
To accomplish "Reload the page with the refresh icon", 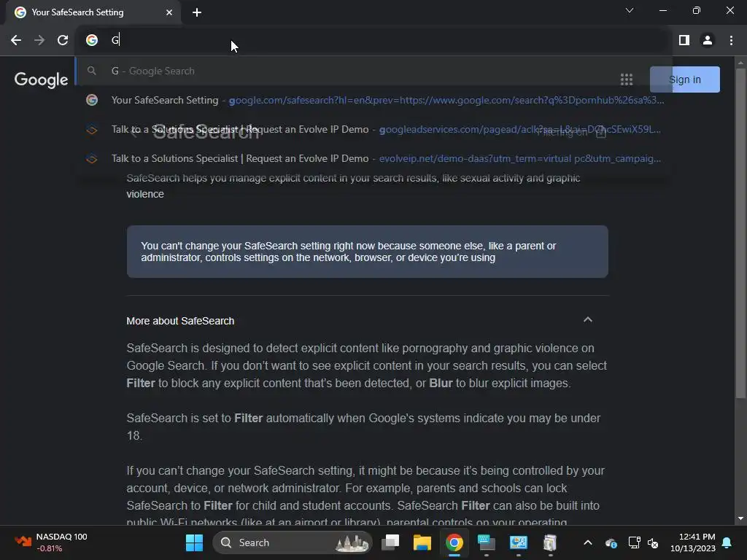I will pos(63,41).
